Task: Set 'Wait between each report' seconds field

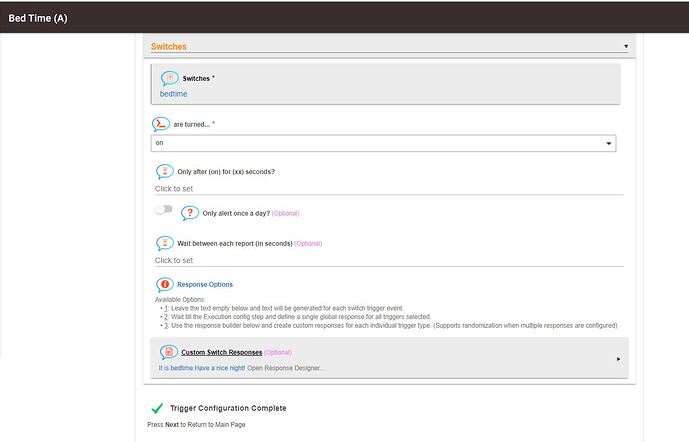Action: [x=389, y=261]
